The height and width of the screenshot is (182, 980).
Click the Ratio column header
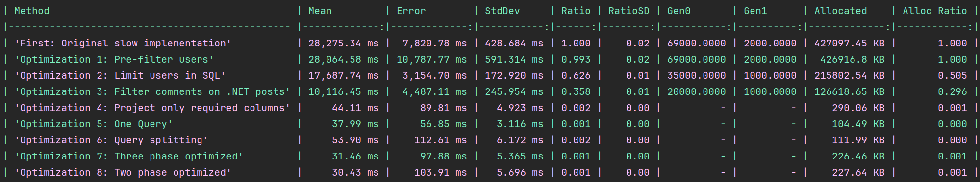coord(576,11)
